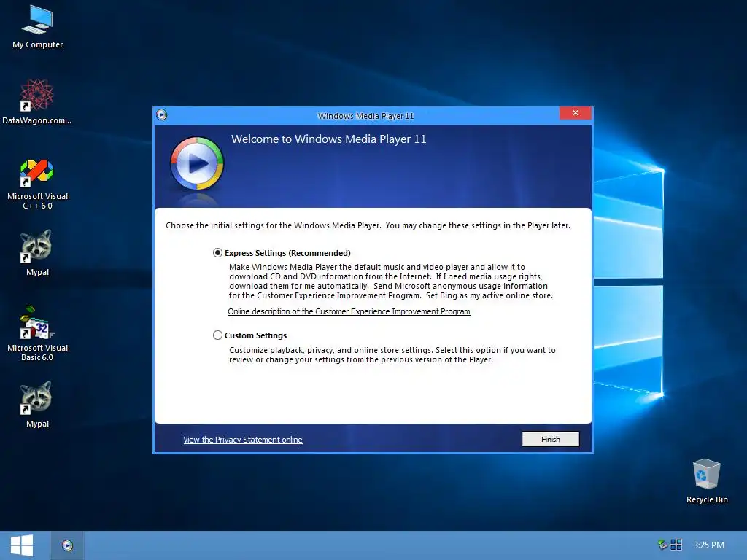Click the Windows Start button

22,545
